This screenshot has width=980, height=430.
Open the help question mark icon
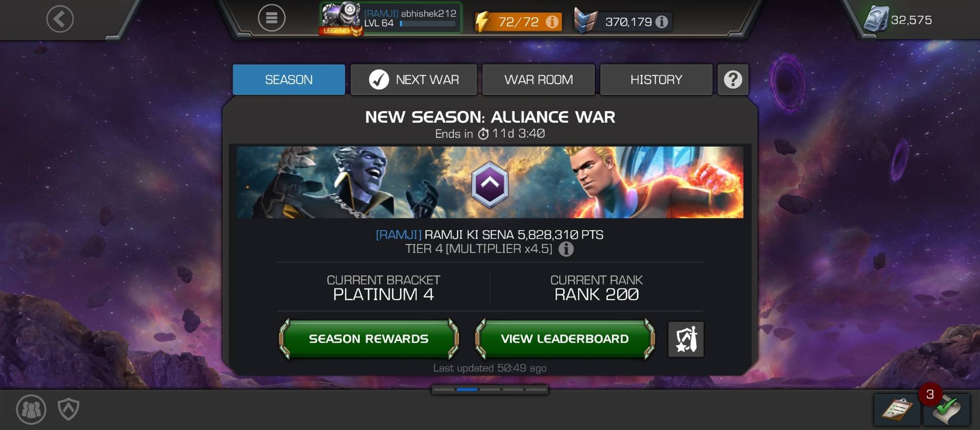[x=733, y=80]
